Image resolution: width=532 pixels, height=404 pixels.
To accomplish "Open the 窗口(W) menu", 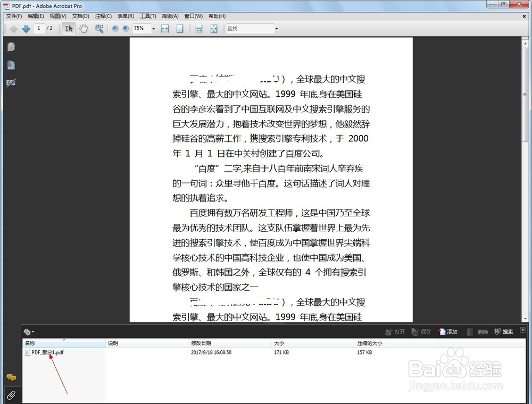I will point(194,16).
